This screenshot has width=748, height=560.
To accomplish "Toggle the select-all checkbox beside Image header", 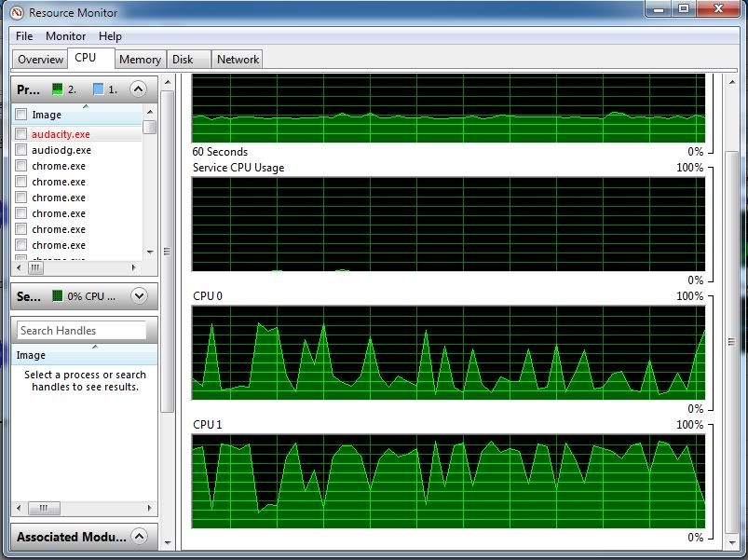I will click(21, 115).
